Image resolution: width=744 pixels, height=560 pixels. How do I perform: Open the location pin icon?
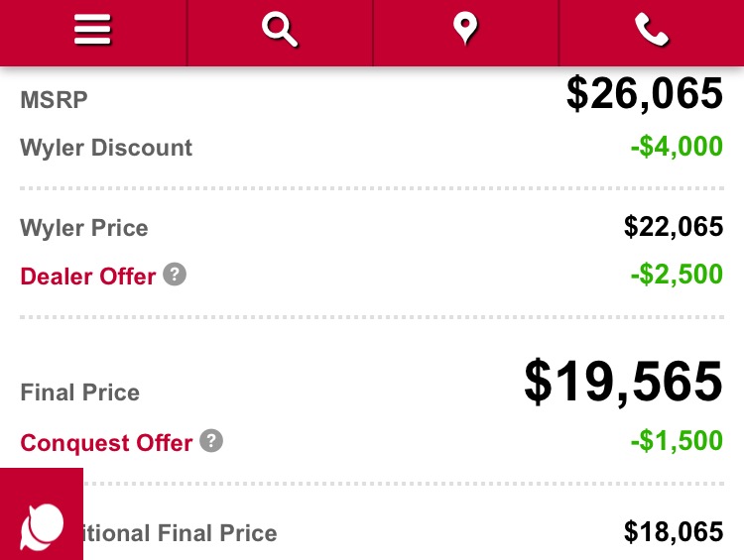click(465, 29)
